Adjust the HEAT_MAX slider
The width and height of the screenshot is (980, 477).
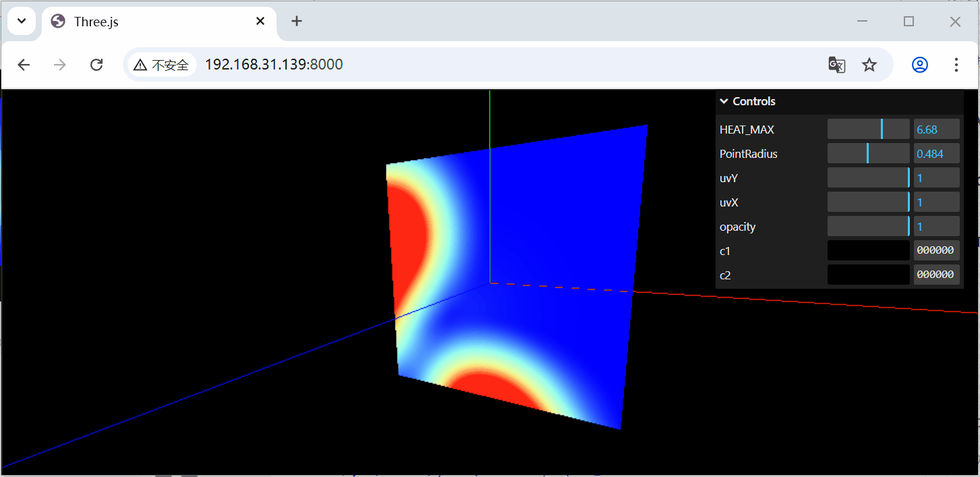[869, 130]
